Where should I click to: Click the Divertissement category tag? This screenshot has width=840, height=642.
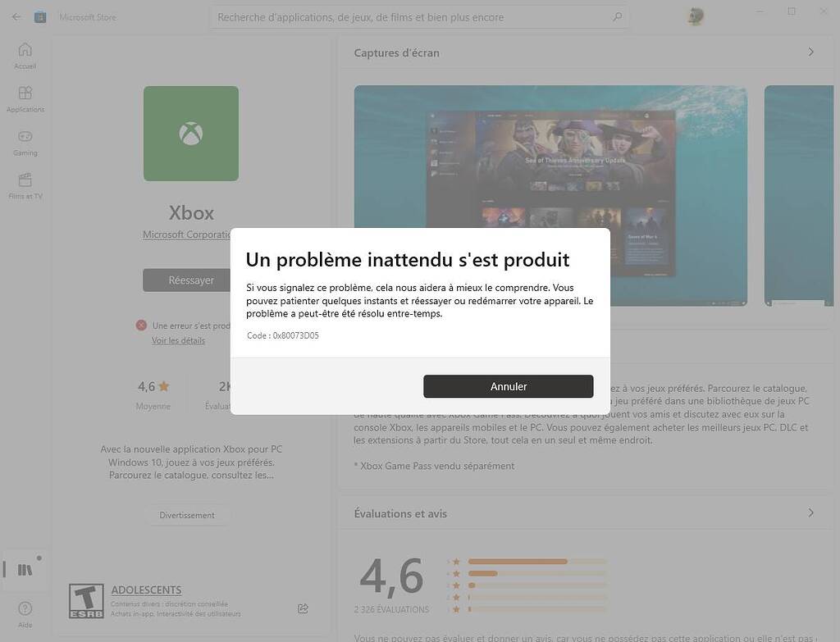187,515
